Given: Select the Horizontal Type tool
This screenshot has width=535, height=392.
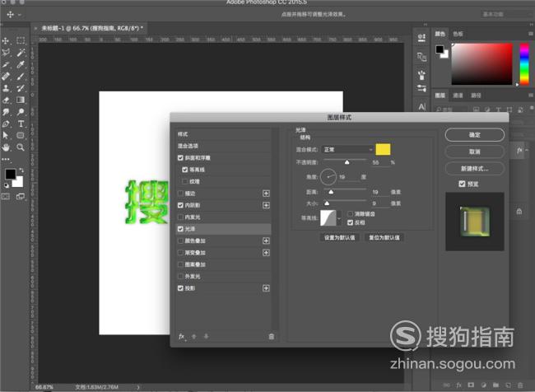Looking at the screenshot, I should [21, 124].
